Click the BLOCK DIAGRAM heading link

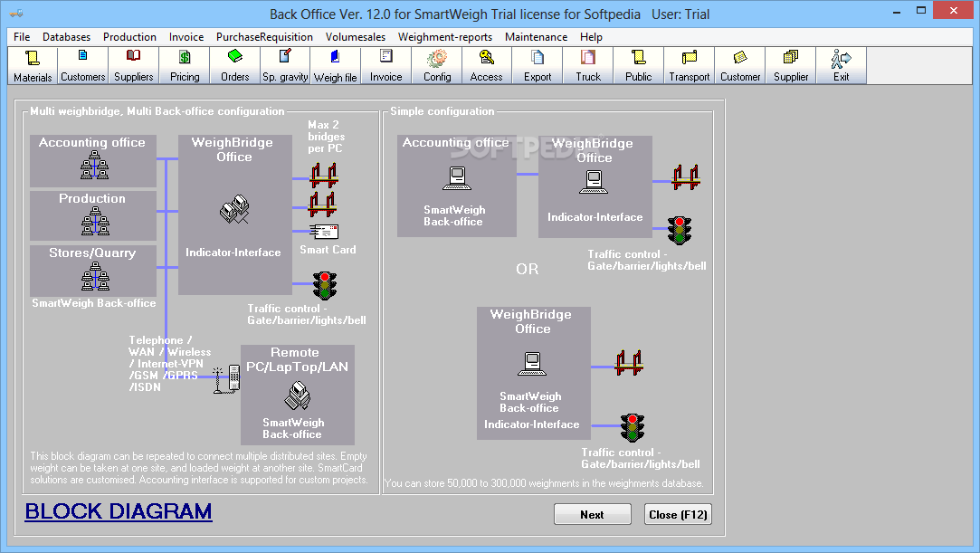pyautogui.click(x=119, y=511)
